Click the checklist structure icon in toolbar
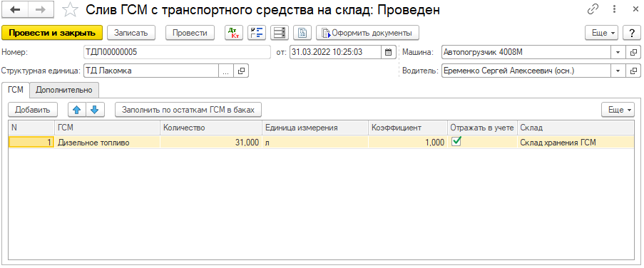 [257, 33]
